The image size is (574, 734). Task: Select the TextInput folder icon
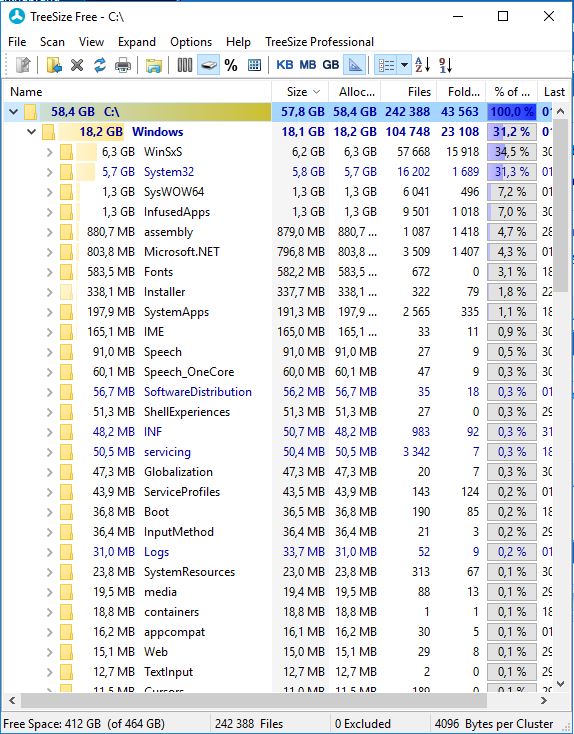click(66, 672)
